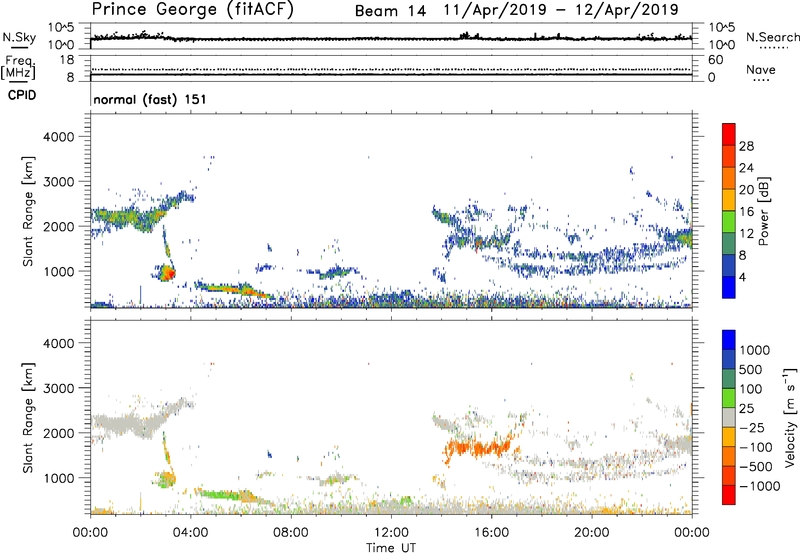This screenshot has height=554, width=800.
Task: Click the green velocity streak near 05:00
Action: coord(223,494)
